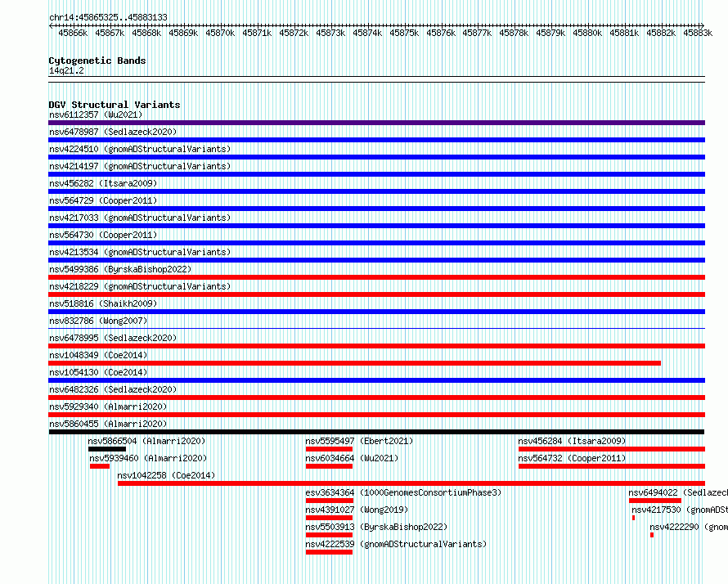Select nsv832786 (Wong2007) variant
This screenshot has height=584, width=728.
[x=98, y=321]
